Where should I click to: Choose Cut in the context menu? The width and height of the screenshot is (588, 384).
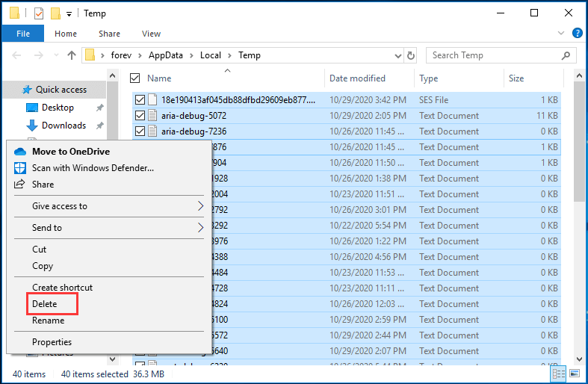(109, 250)
